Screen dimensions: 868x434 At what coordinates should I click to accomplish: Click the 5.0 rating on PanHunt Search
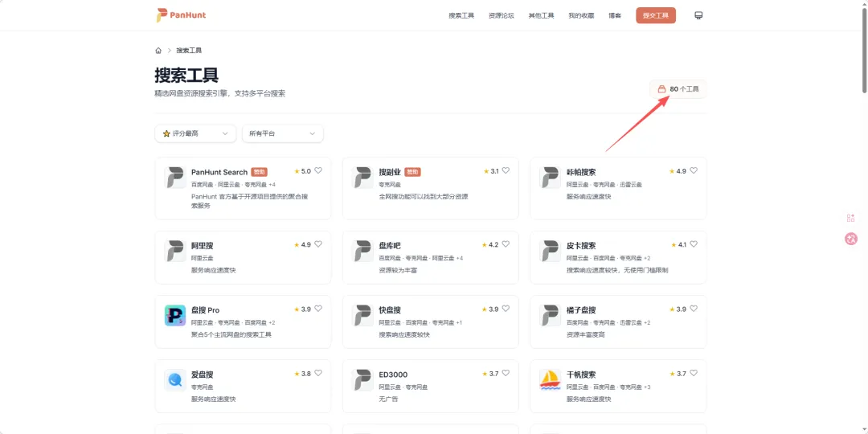(302, 171)
